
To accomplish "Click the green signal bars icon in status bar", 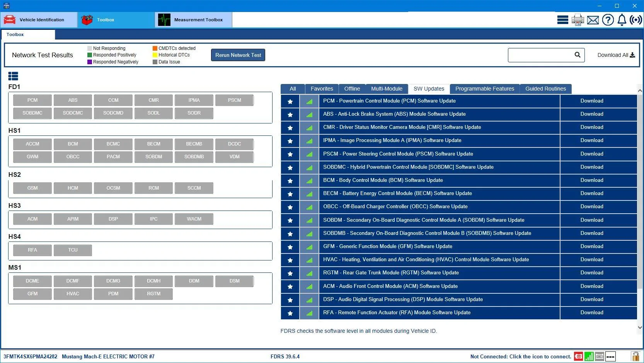I will (589, 356).
